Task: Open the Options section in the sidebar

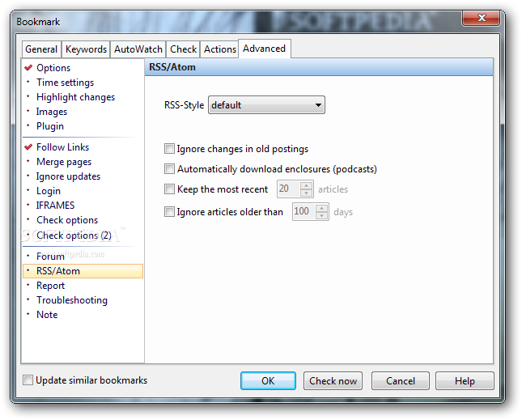Action: (x=53, y=68)
